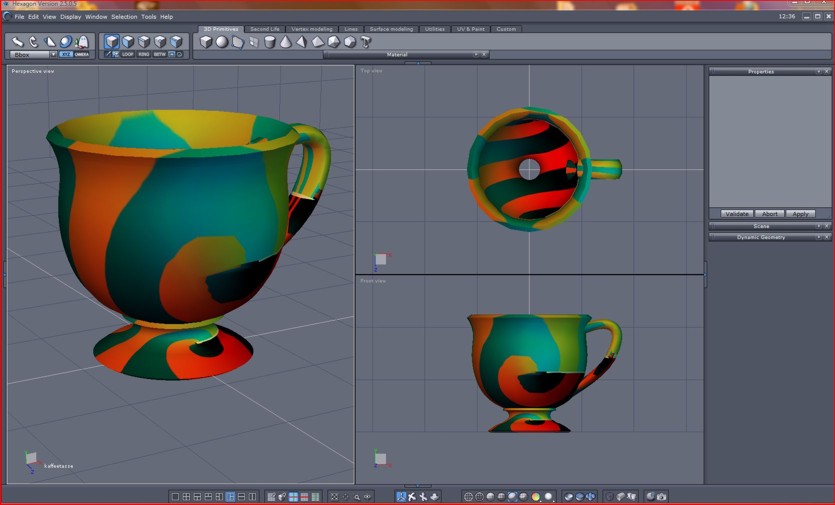The width and height of the screenshot is (835, 505).
Task: Set four-view layout in bottom bar
Action: pos(186,496)
